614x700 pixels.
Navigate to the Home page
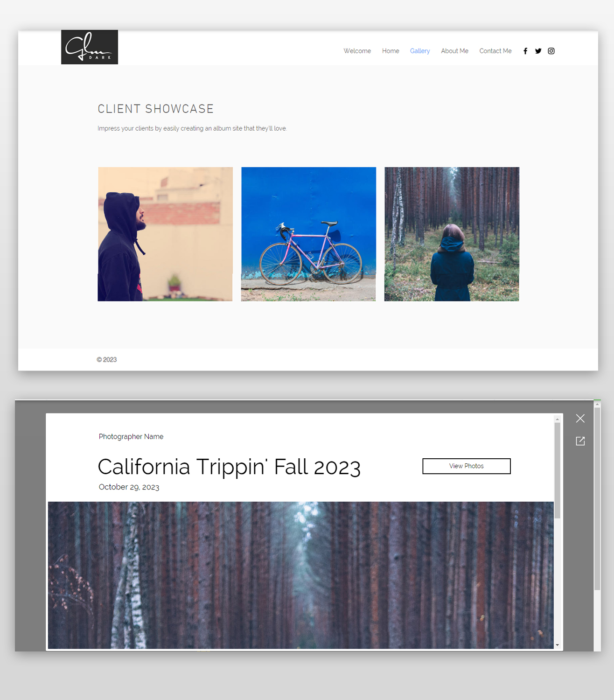(391, 51)
